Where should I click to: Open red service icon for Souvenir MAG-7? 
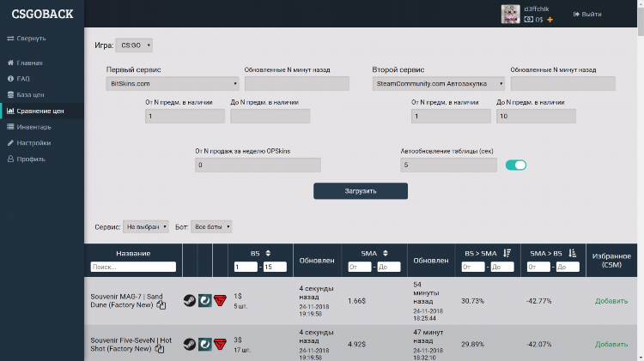coord(220,301)
